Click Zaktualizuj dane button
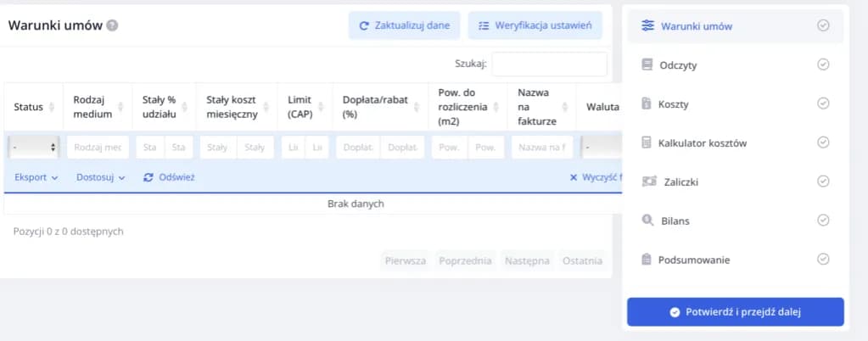Screen dimensions: 868x341 (404, 25)
